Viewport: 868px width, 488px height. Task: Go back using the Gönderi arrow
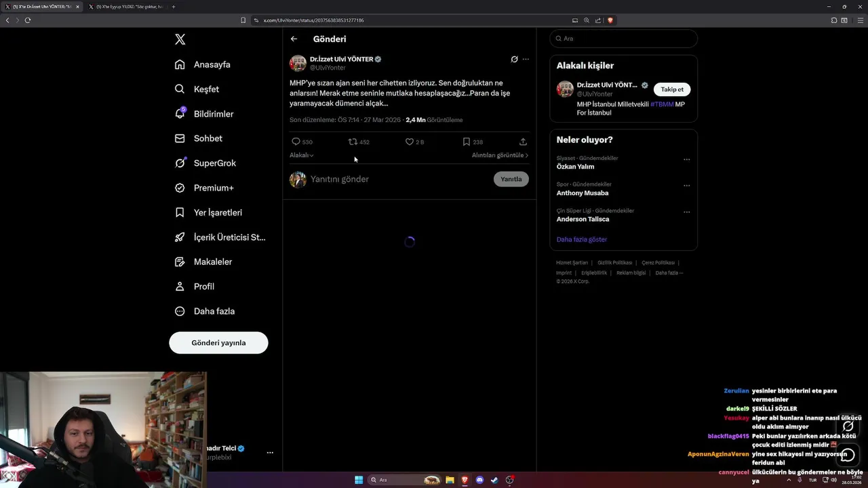pos(294,39)
